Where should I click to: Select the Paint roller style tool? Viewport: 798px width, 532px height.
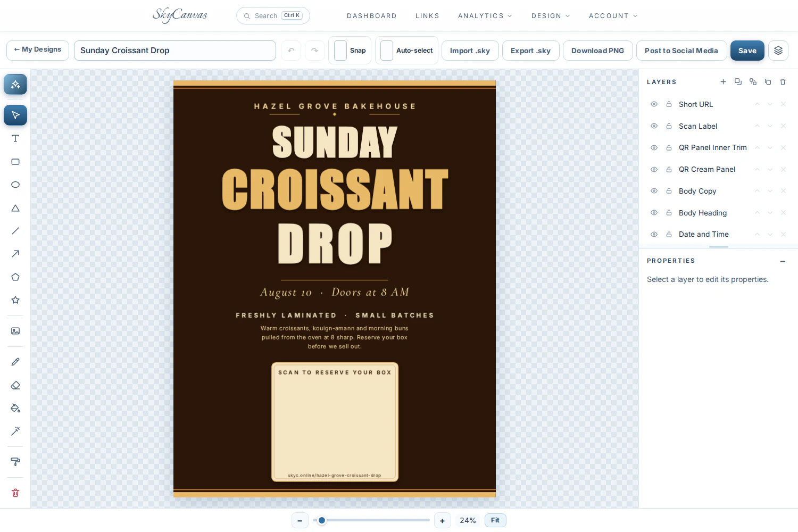point(15,462)
